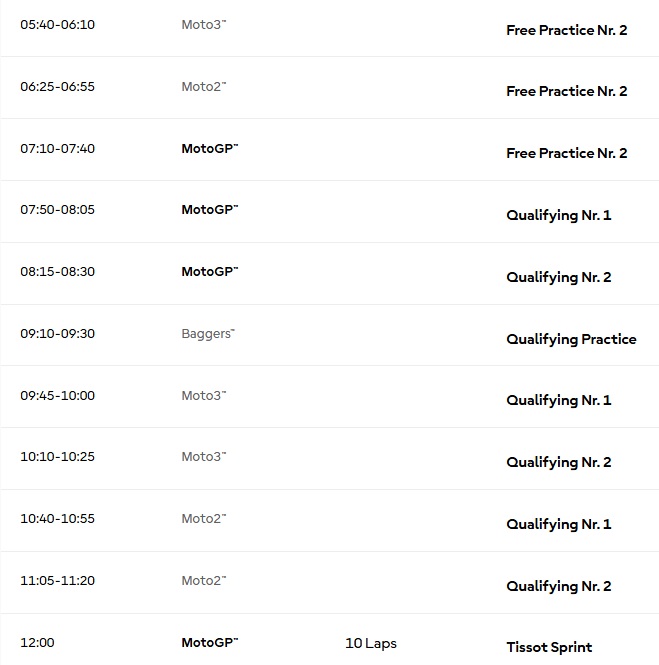The height and width of the screenshot is (665, 659).
Task: Click Moto2 label in 11:05-11:20 row
Action: (204, 581)
